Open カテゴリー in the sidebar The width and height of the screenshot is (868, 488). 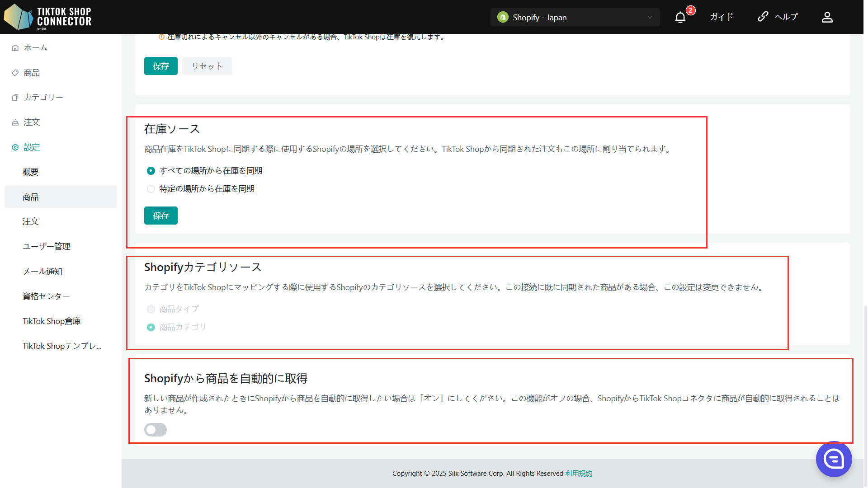click(x=43, y=98)
